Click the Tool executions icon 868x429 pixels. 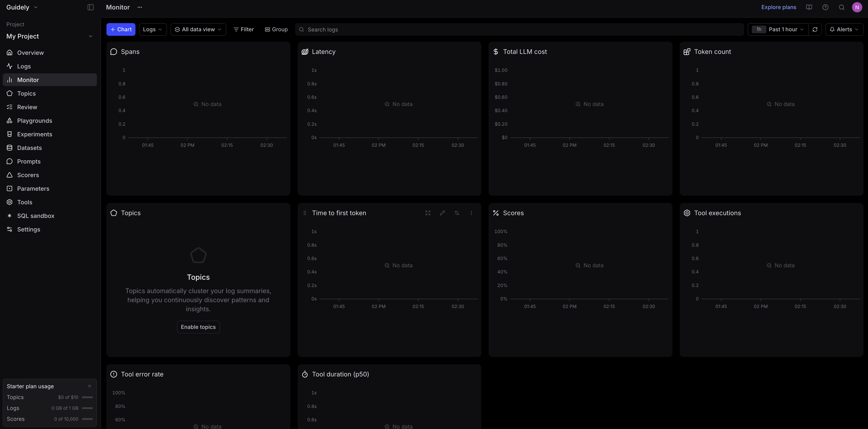(x=687, y=213)
